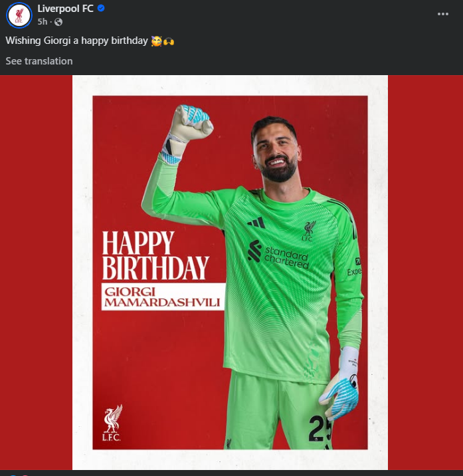Open the Liverpool FC page name link
The image size is (463, 476).
tap(65, 9)
